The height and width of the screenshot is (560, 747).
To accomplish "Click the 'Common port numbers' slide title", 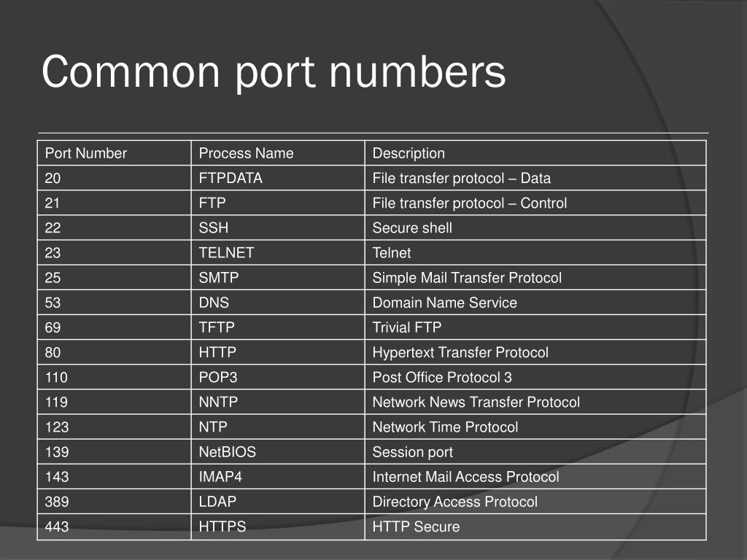I will pyautogui.click(x=274, y=72).
